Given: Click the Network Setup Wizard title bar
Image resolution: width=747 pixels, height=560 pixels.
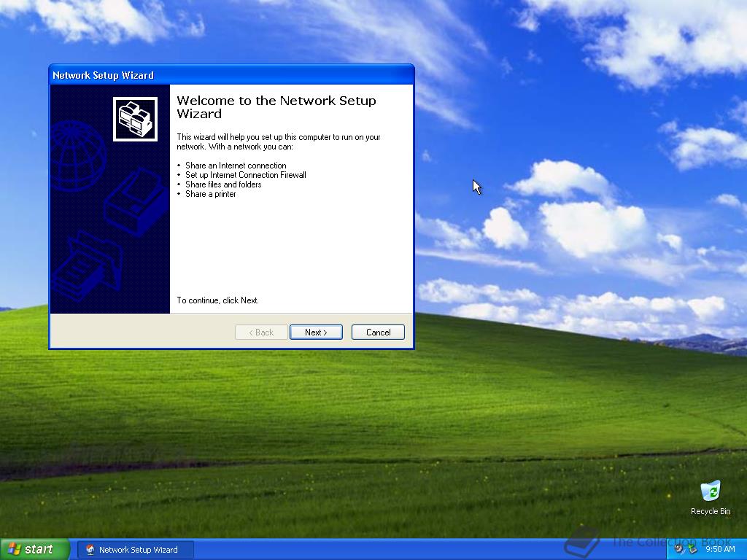Looking at the screenshot, I should [231, 75].
